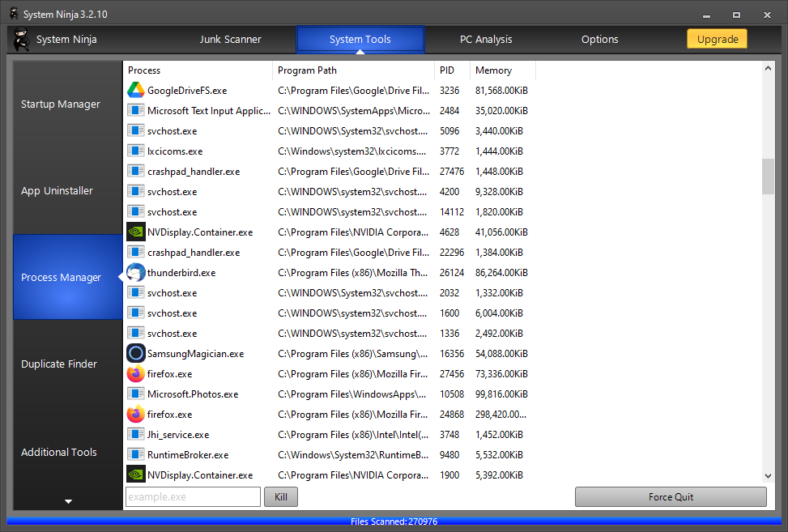Click the firefox.exe icon with PID 27456

(136, 374)
